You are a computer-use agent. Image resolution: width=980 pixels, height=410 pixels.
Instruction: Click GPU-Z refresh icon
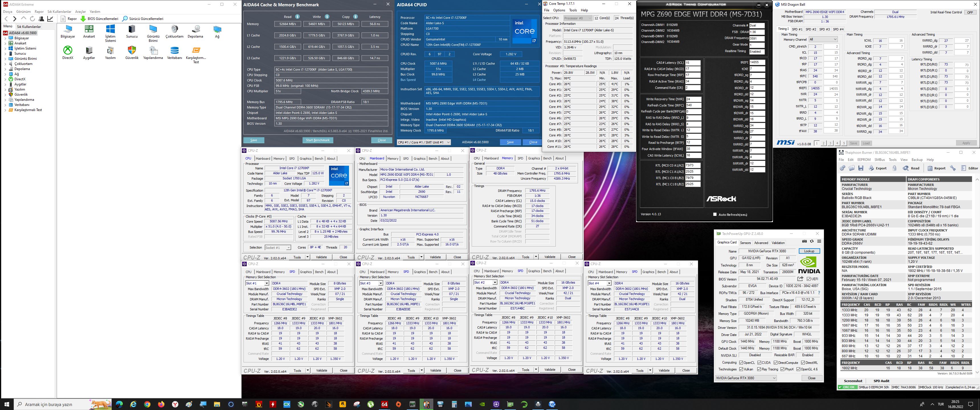click(x=811, y=241)
